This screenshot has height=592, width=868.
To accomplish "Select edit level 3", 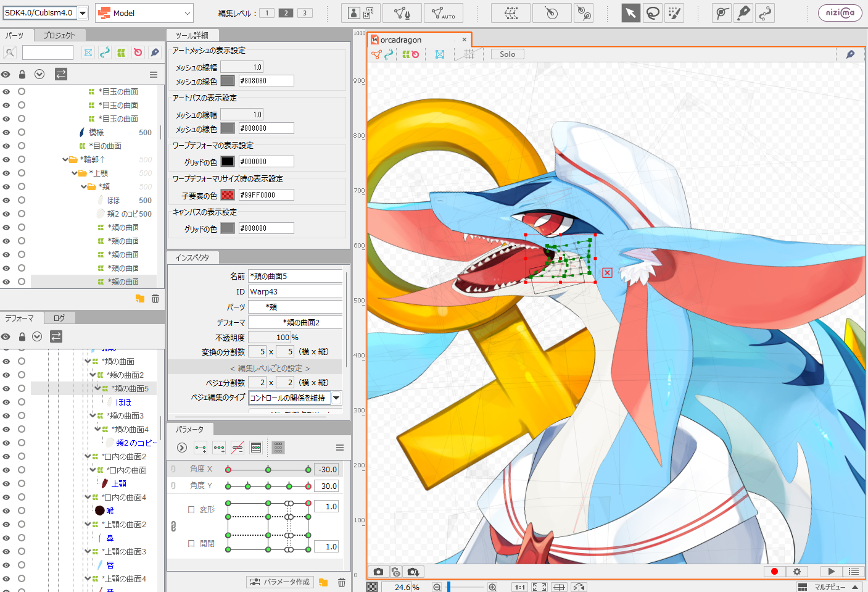I will [305, 13].
